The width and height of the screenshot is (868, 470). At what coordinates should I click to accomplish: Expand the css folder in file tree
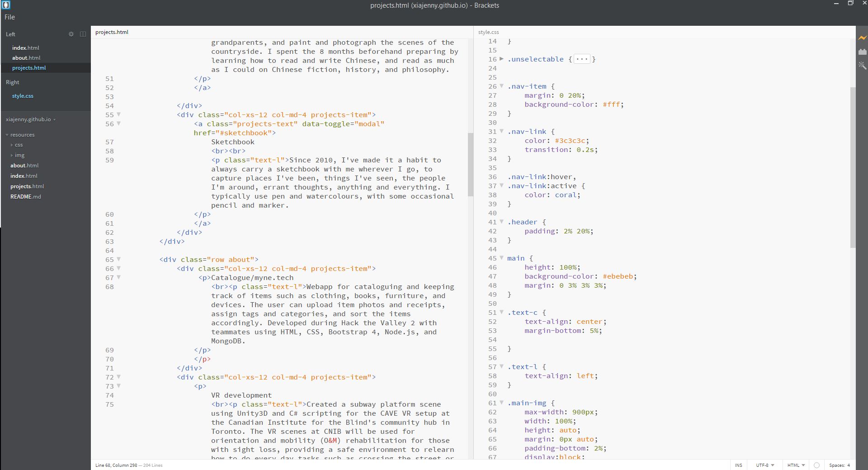coord(12,145)
